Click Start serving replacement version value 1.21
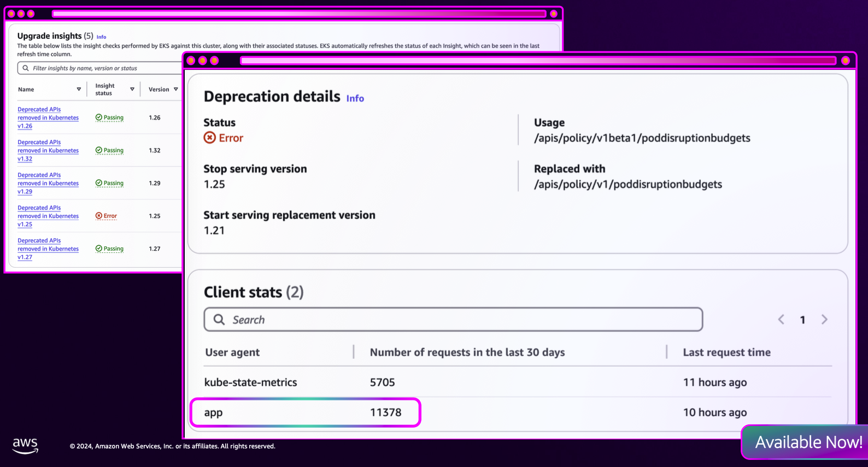This screenshot has height=467, width=868. click(x=214, y=230)
